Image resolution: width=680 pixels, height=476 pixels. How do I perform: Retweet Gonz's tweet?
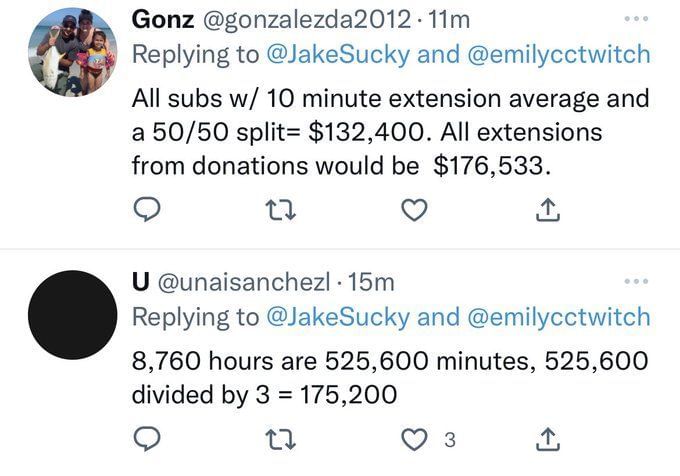[282, 208]
